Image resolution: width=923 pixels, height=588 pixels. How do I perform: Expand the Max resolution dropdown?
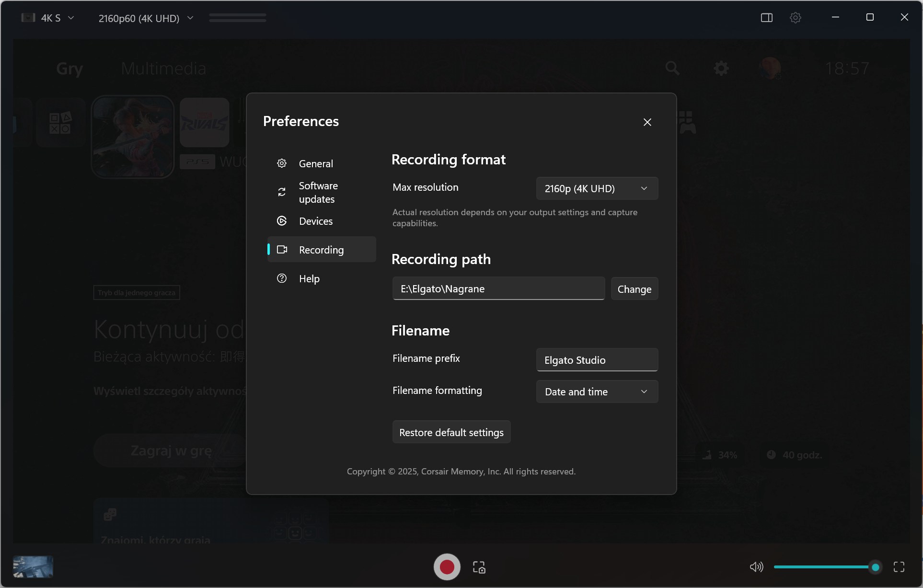click(x=597, y=188)
